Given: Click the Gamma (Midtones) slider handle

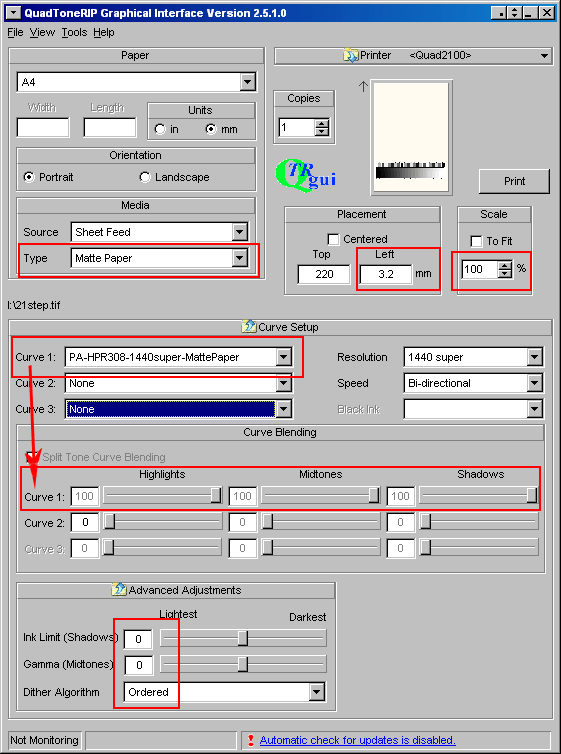Looking at the screenshot, I should 243,665.
